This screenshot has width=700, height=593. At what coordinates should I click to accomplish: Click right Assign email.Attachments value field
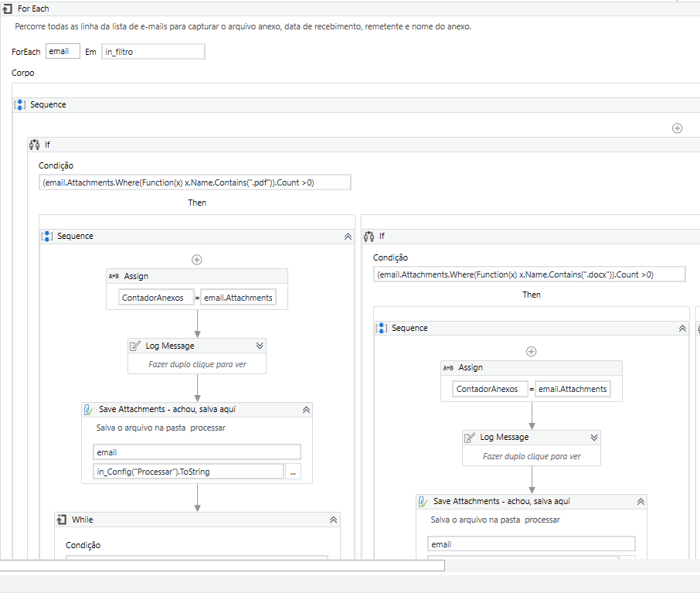(x=573, y=389)
